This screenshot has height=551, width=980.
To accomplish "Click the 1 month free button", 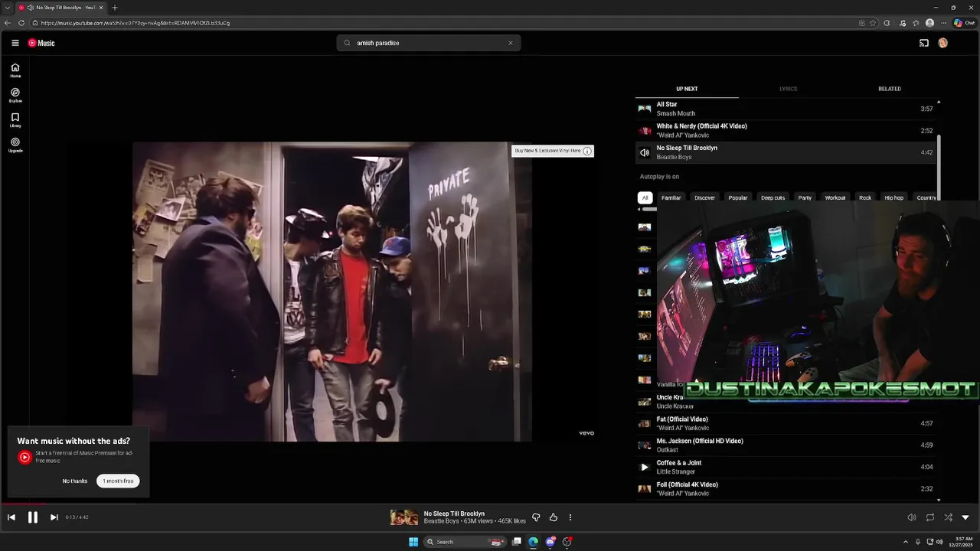I will [x=118, y=481].
